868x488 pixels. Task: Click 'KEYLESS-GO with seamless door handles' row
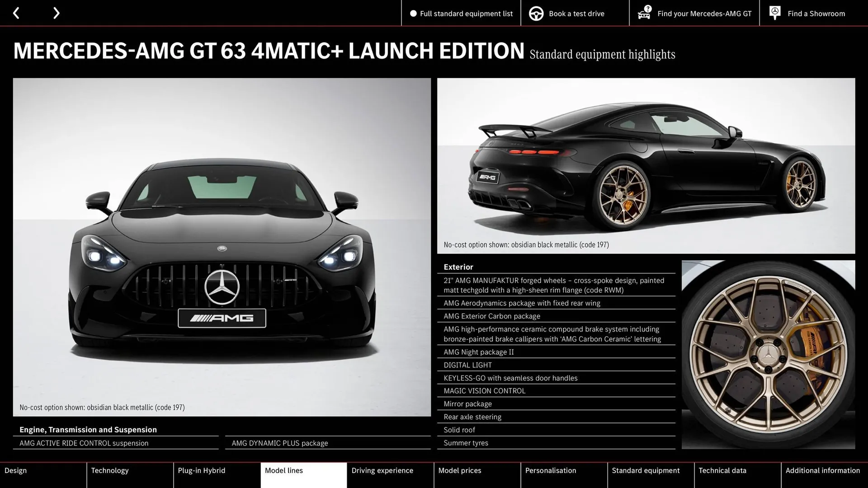[556, 378]
